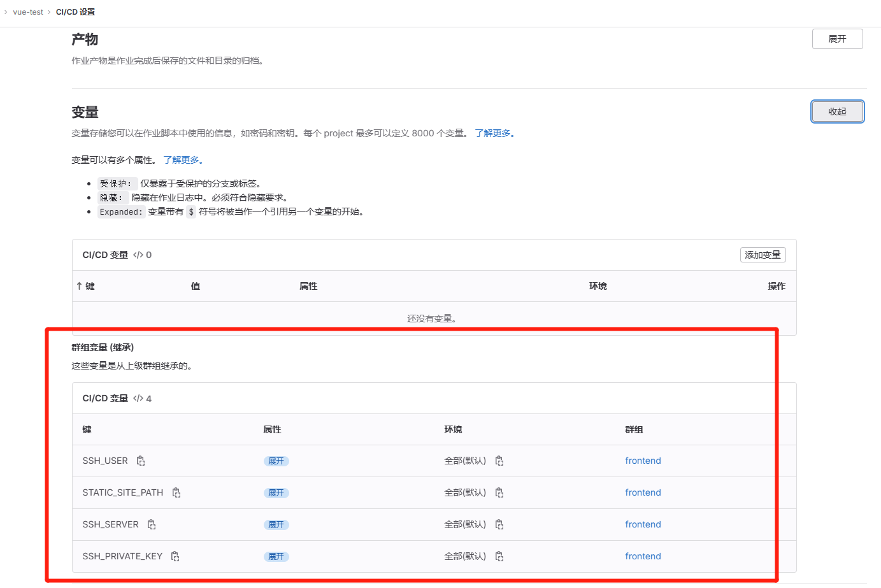Click 群组 header in inherited variables table
Viewport: 881px width, 588px height.
click(x=634, y=429)
